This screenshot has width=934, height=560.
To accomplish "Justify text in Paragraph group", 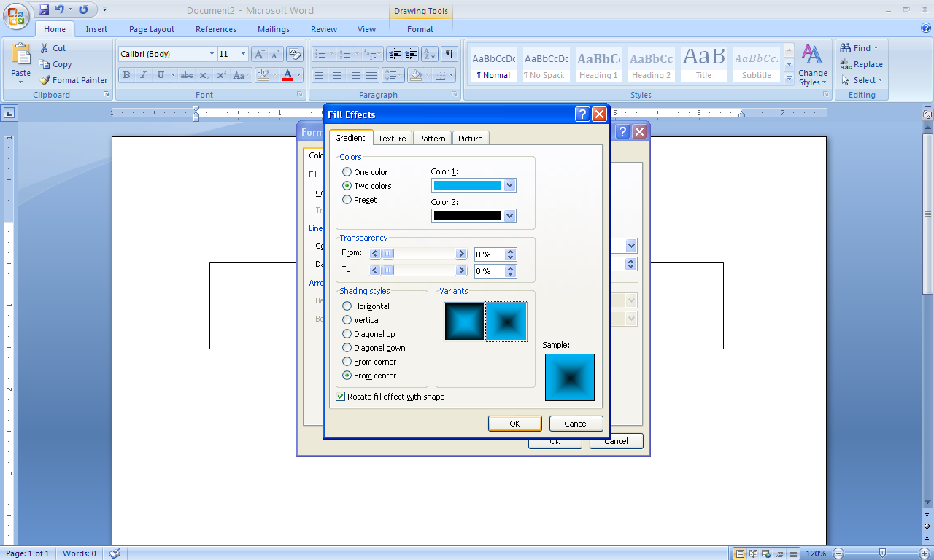I will (371, 75).
